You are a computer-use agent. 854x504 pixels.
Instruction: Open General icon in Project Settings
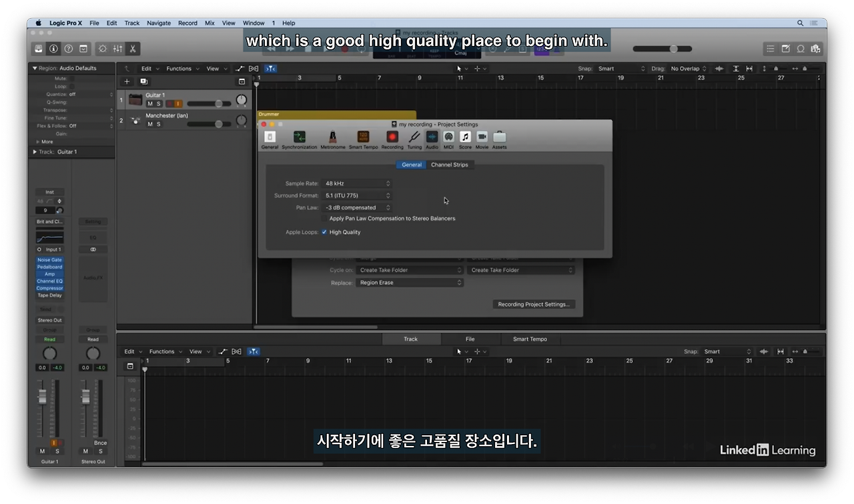(x=270, y=139)
